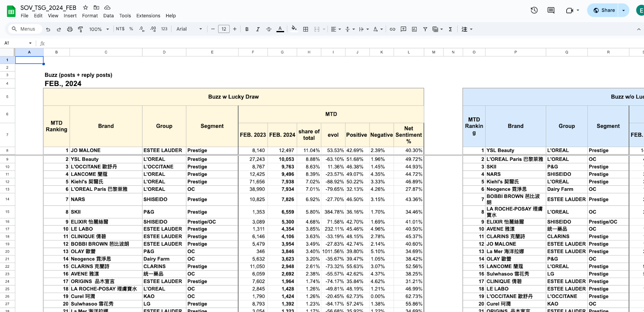The width and height of the screenshot is (644, 312).
Task: Format as percent
Action: pos(131,29)
